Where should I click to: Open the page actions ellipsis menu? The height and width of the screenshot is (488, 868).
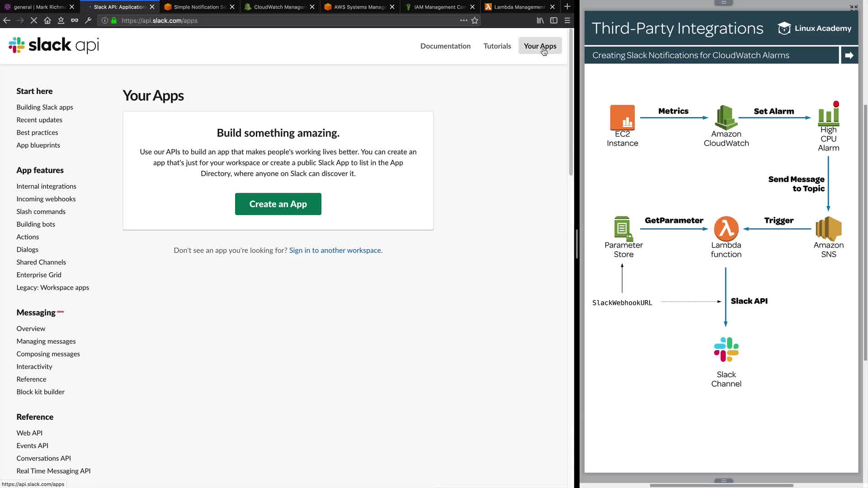point(463,20)
